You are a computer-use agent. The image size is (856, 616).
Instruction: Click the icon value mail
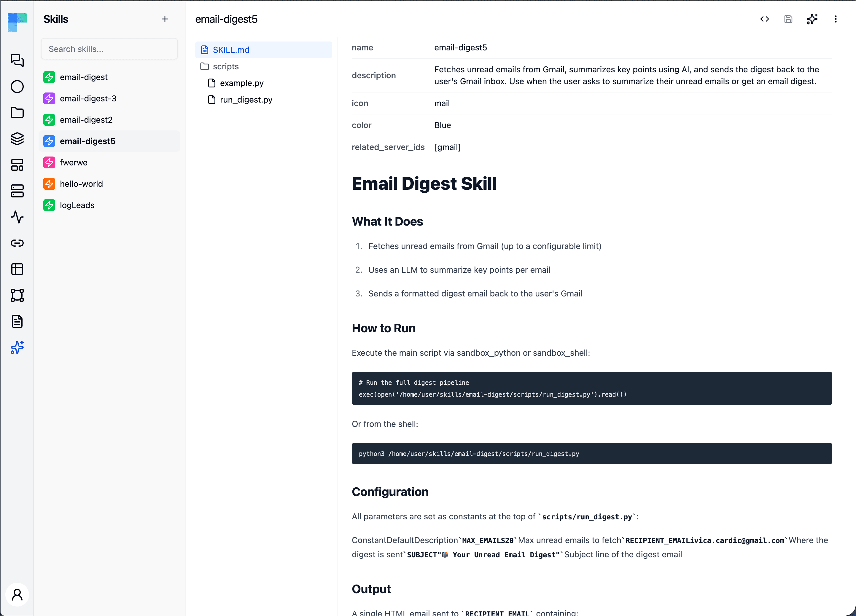(442, 103)
